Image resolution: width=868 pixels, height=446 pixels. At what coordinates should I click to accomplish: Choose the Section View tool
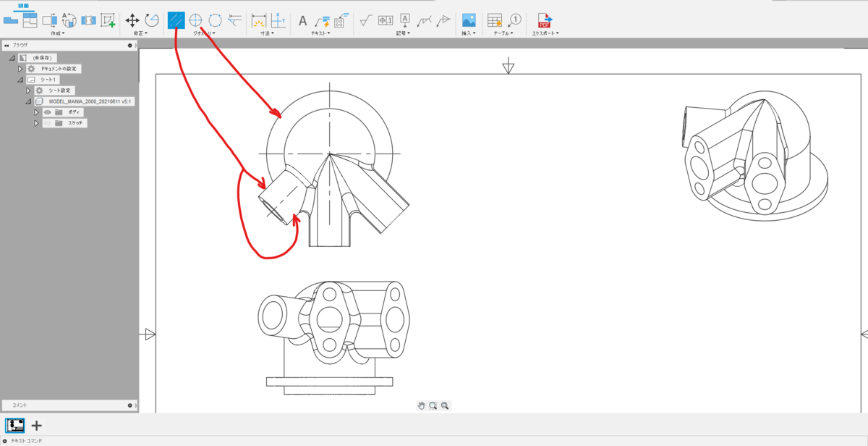click(49, 20)
